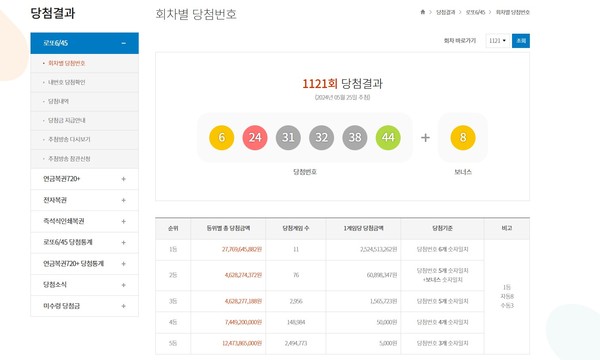
Task: Click the 1등 total prize amount cell
Action: click(x=228, y=249)
